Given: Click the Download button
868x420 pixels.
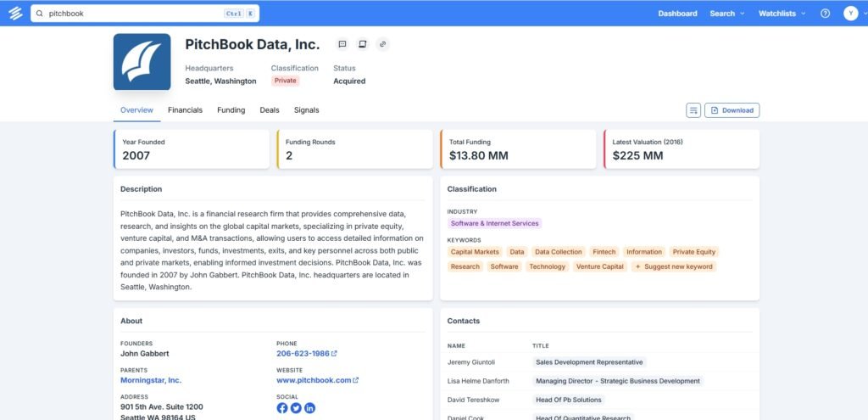Looking at the screenshot, I should click(732, 110).
